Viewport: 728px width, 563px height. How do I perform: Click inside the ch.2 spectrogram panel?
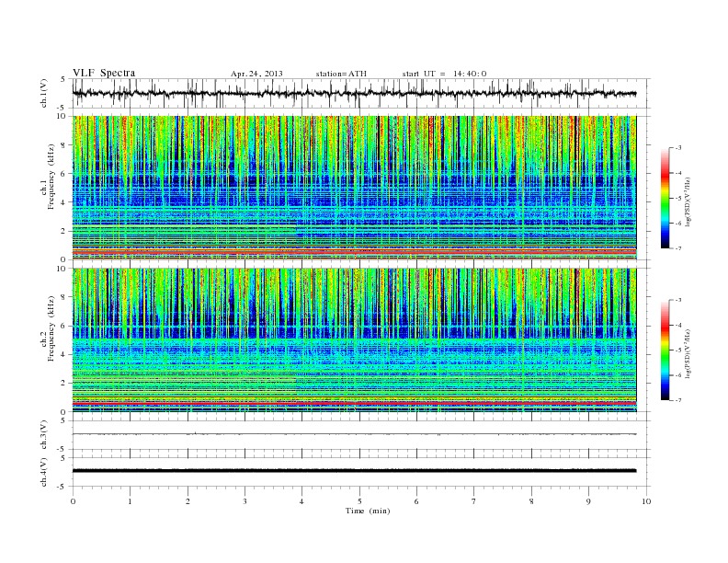pyautogui.click(x=355, y=339)
